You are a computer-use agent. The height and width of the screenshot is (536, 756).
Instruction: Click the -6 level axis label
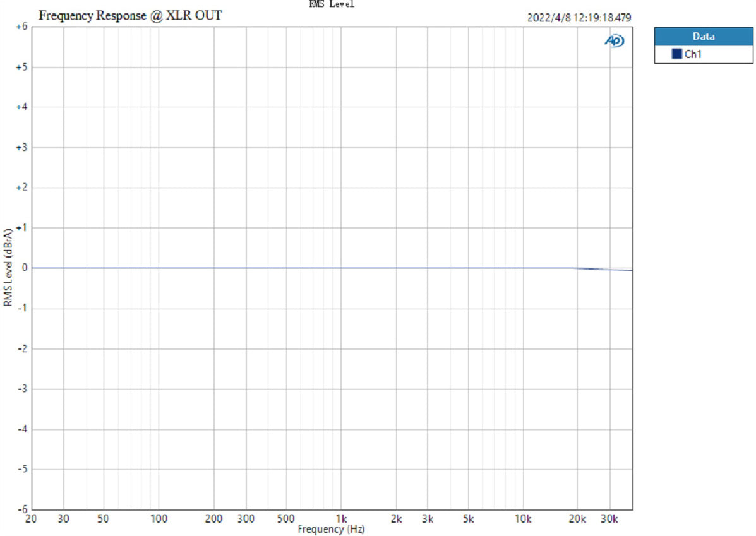pos(21,509)
